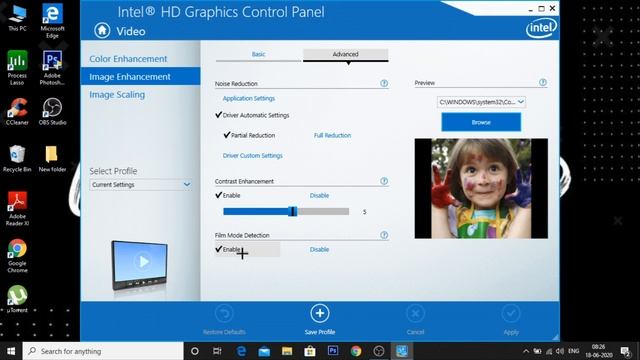
Task: Click Search for anything box
Action: [x=103, y=351]
